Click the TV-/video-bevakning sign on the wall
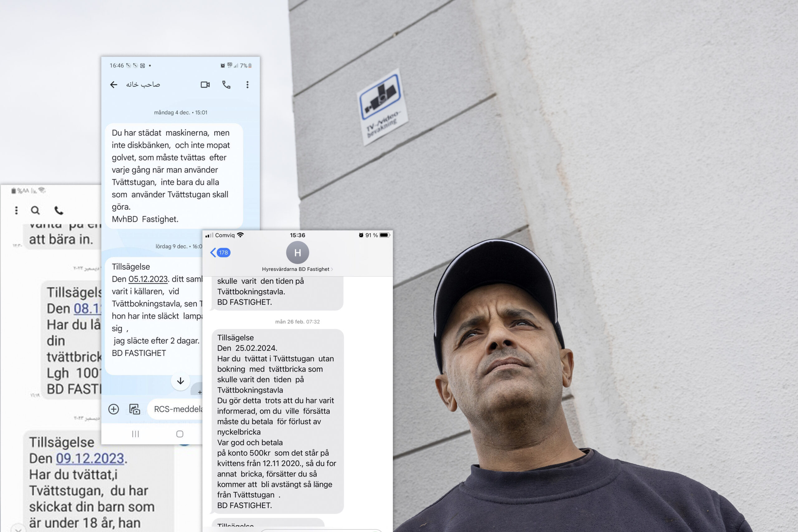 382,107
